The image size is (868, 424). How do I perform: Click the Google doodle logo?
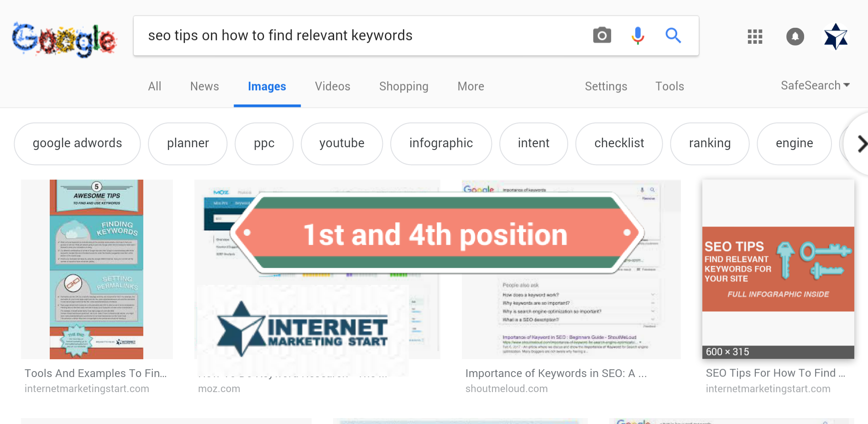64,39
